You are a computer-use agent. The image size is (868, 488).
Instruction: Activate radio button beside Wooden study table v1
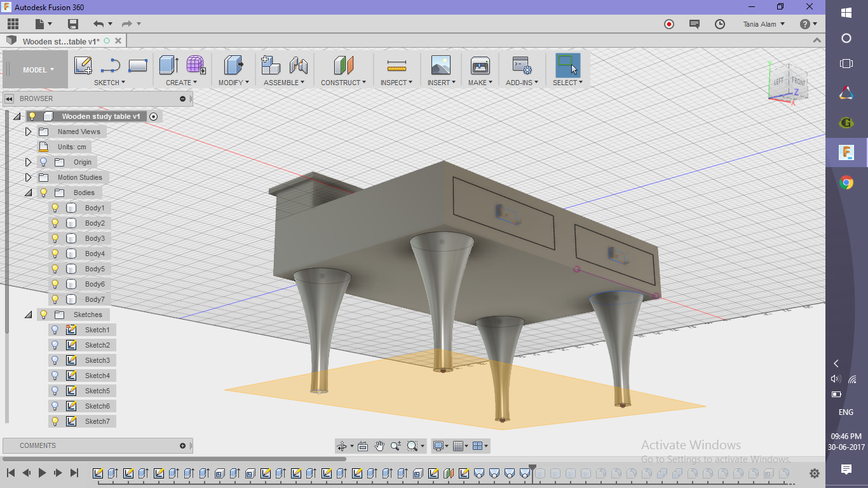(153, 117)
